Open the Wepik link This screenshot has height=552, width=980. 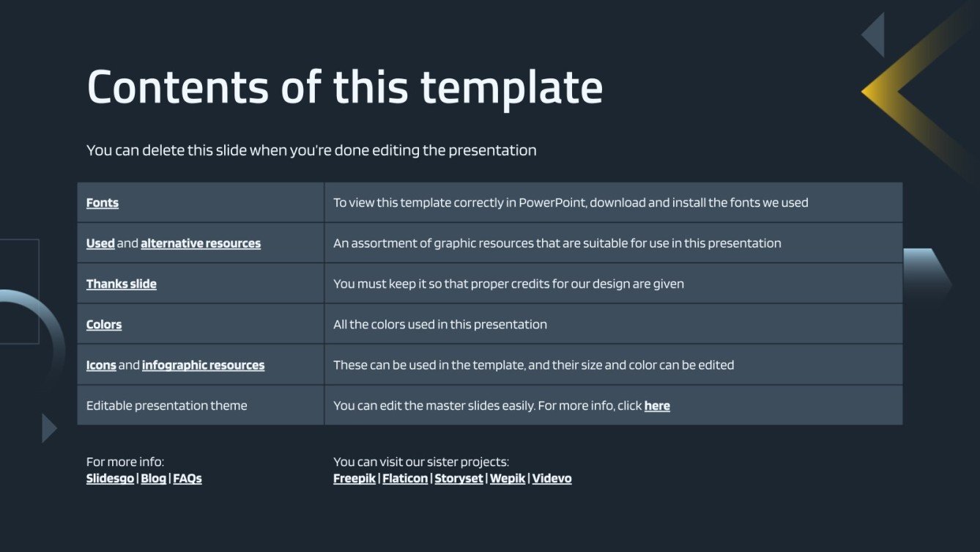point(508,479)
